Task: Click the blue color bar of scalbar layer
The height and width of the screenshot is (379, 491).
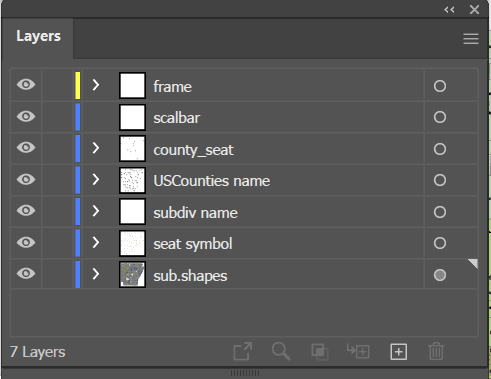Action: tap(78, 117)
